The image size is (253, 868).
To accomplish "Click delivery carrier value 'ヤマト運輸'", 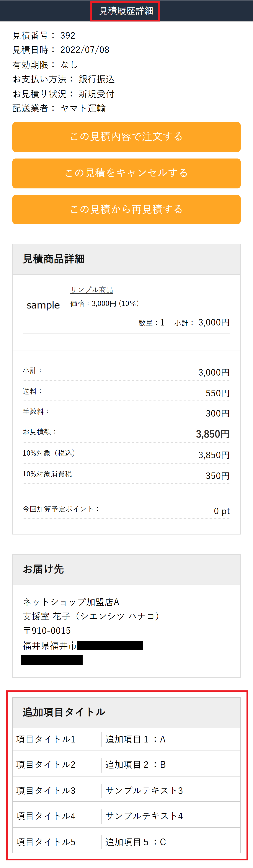I will (x=83, y=108).
